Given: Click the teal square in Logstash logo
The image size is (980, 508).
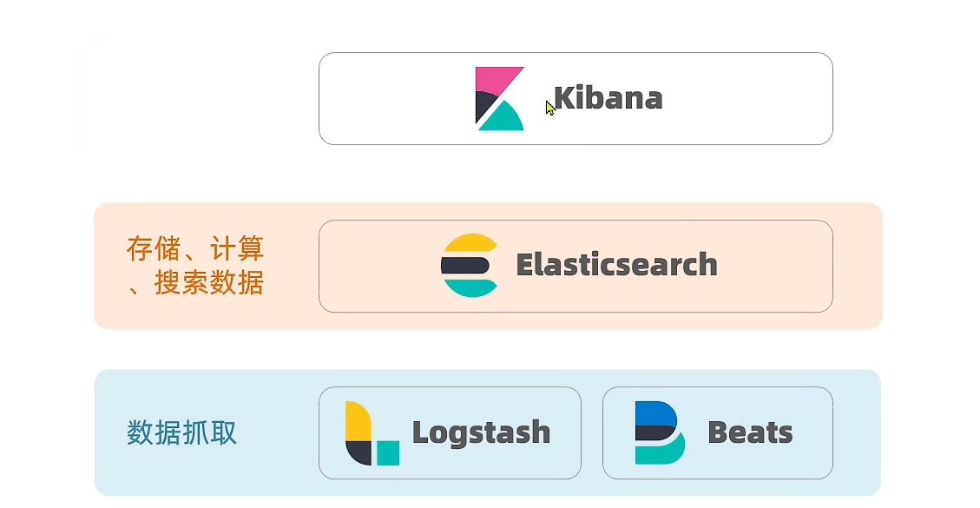Looking at the screenshot, I should coord(388,452).
